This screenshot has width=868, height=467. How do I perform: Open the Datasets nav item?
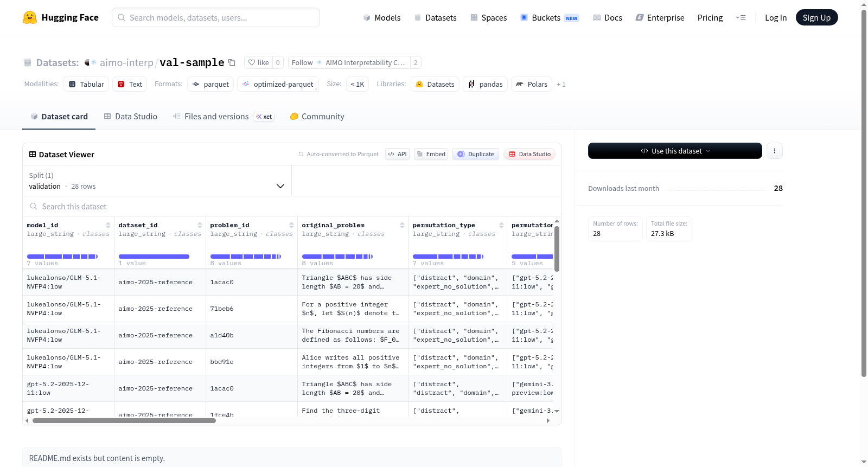pos(436,17)
